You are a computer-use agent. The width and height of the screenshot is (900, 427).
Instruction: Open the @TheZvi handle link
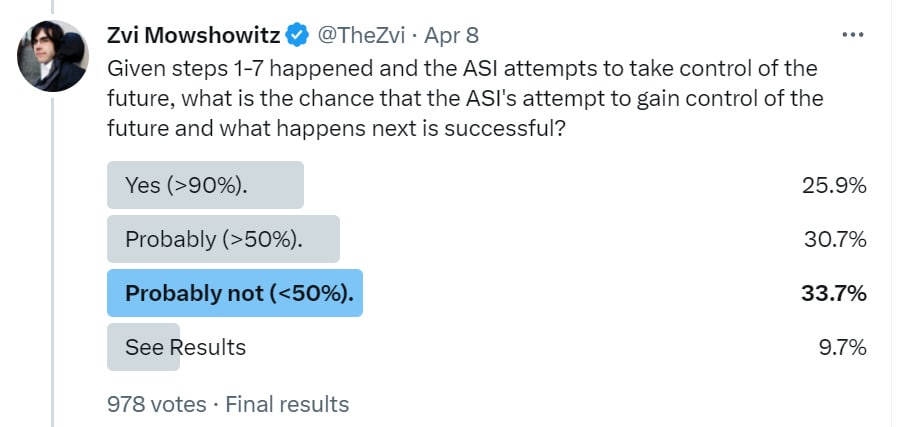point(362,36)
